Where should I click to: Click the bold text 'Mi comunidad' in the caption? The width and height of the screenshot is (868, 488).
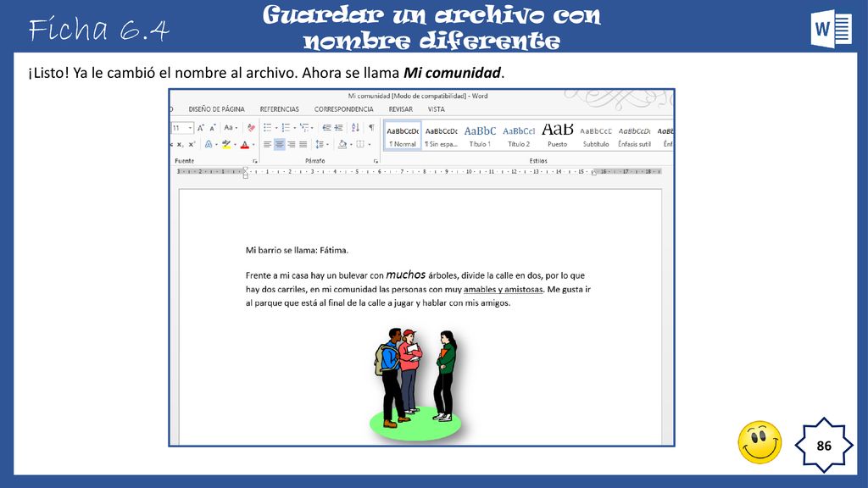(x=452, y=73)
